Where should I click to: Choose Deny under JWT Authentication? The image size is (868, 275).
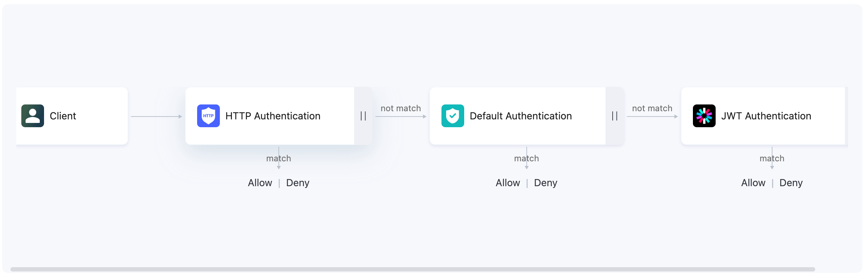click(x=791, y=183)
